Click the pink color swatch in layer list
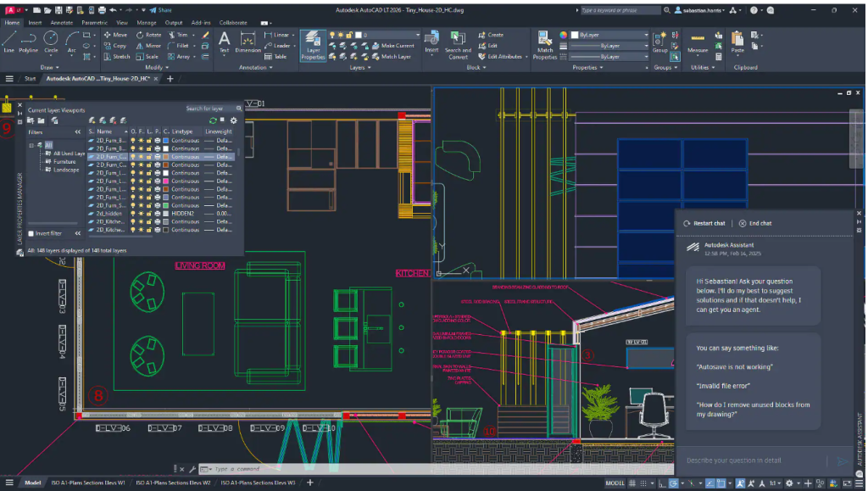The image size is (868, 491). point(166,181)
